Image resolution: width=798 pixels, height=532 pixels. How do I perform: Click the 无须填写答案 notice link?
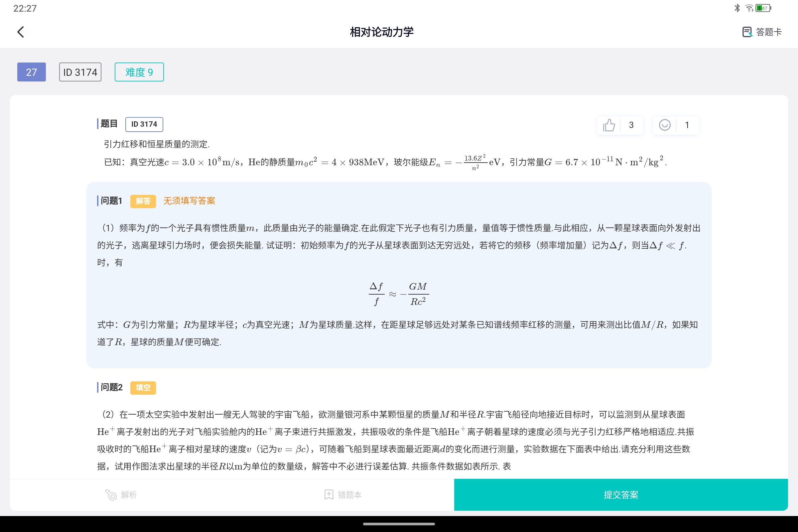(x=189, y=200)
